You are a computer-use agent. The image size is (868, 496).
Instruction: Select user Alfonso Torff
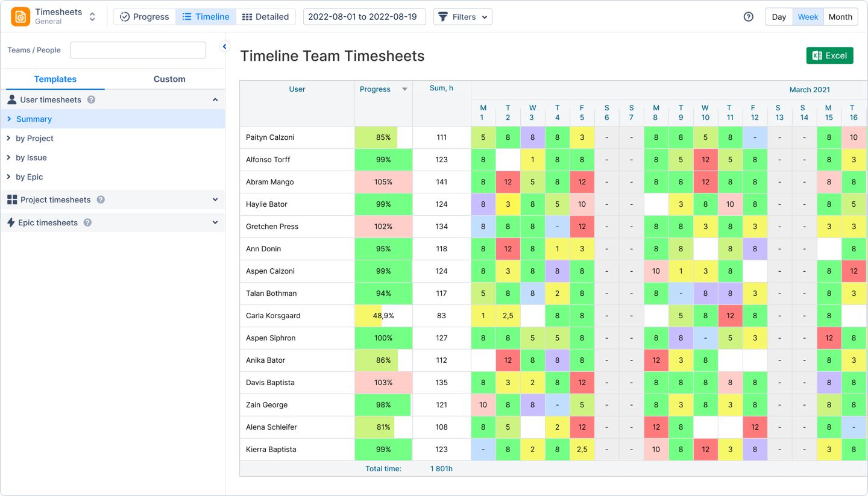pos(268,160)
